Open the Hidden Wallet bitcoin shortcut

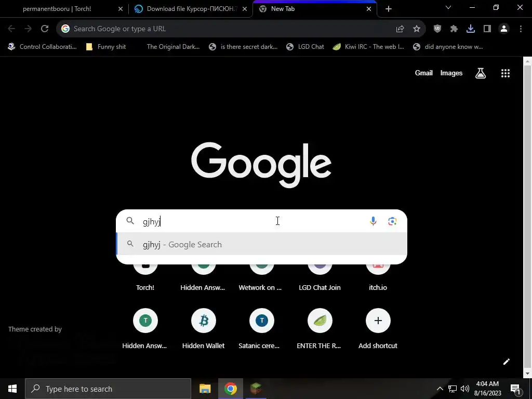[x=204, y=321]
